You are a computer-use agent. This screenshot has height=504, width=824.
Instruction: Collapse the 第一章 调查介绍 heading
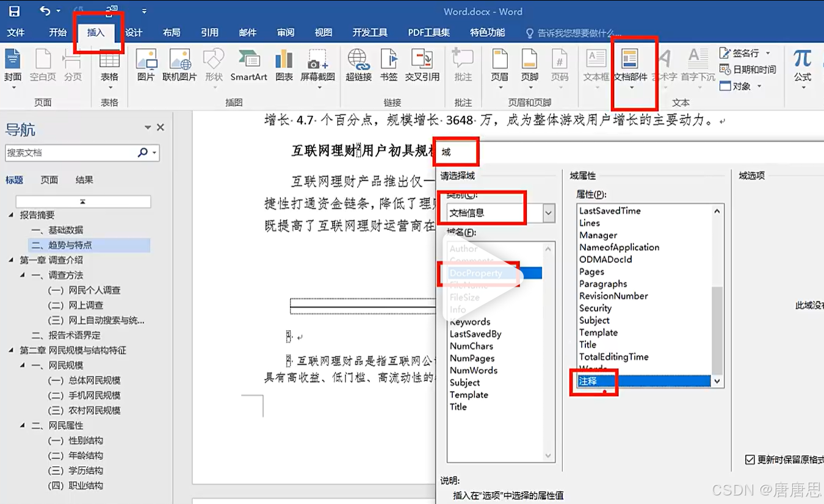coord(11,260)
